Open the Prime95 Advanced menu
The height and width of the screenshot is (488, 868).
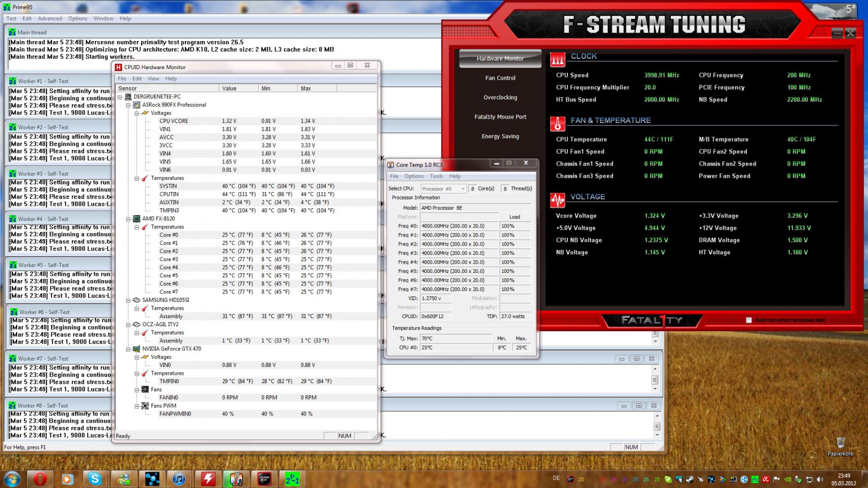50,19
